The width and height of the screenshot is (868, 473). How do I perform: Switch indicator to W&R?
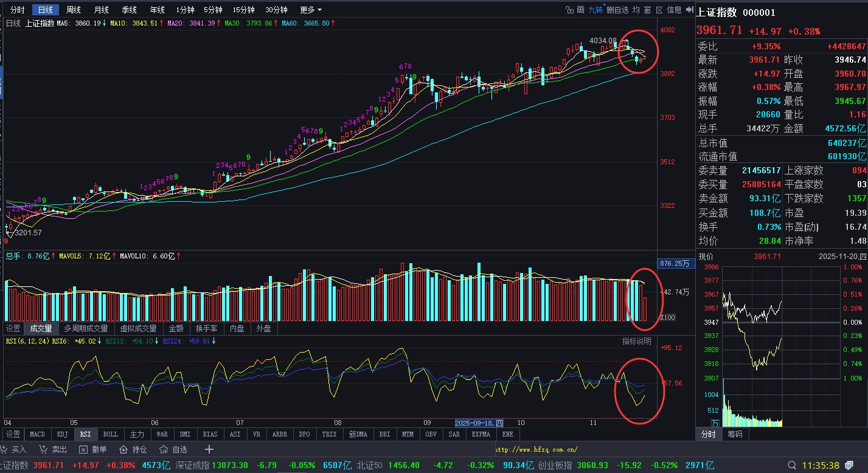point(162,434)
